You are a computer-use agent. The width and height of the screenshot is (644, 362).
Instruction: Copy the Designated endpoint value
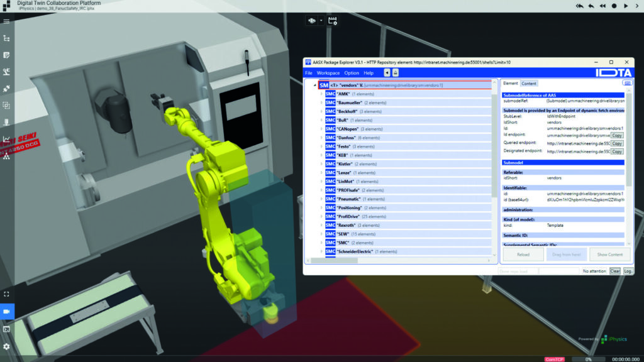(x=617, y=151)
